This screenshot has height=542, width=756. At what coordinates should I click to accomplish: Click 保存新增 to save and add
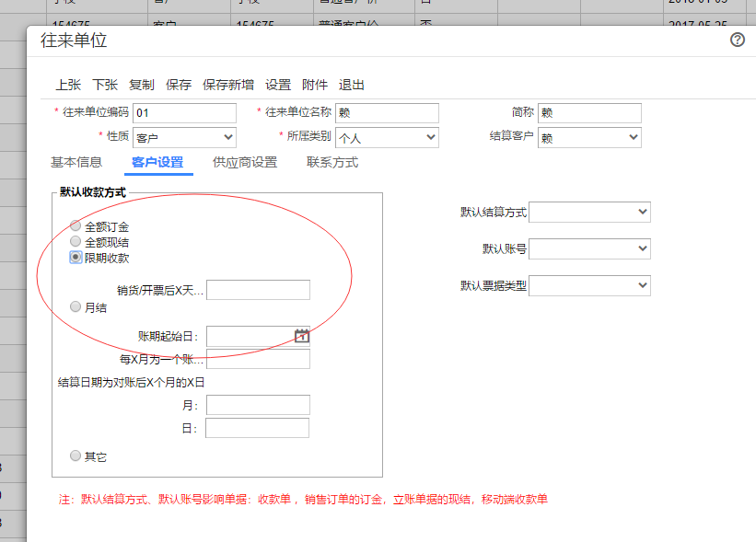pos(228,85)
